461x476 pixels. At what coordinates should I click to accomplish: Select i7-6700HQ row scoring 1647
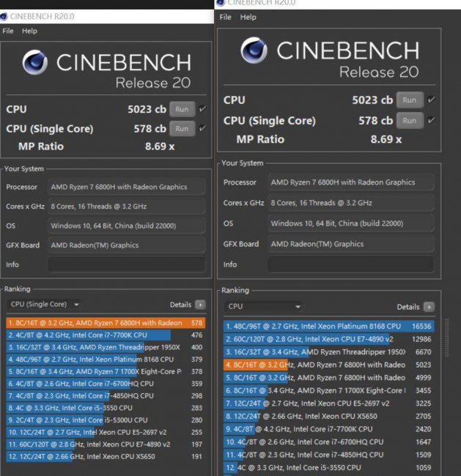[329, 442]
